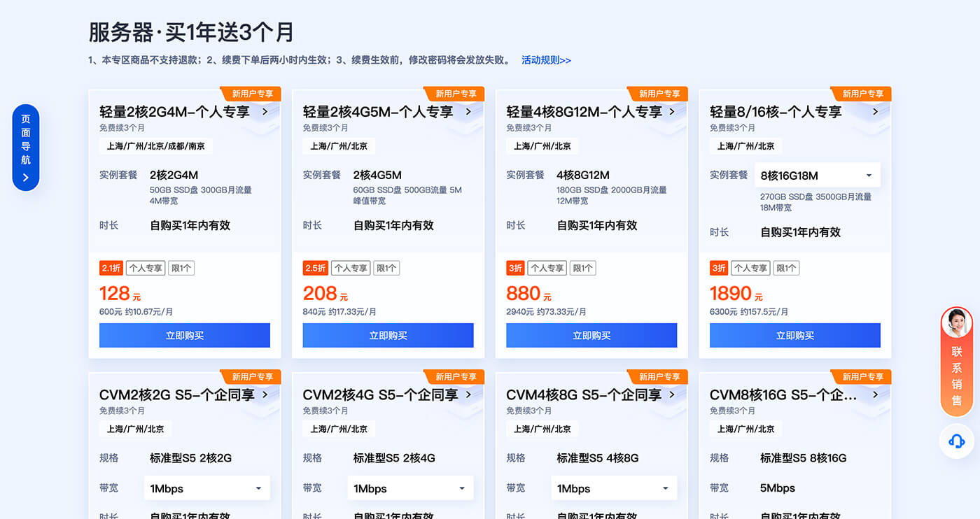Viewport: 980px width, 519px height.
Task: Select 上海/广州/北京 tag on 轻量2核4G5M card
Action: tap(339, 146)
